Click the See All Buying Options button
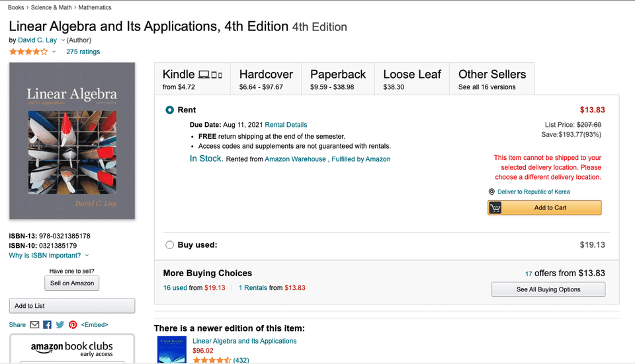 click(x=548, y=289)
